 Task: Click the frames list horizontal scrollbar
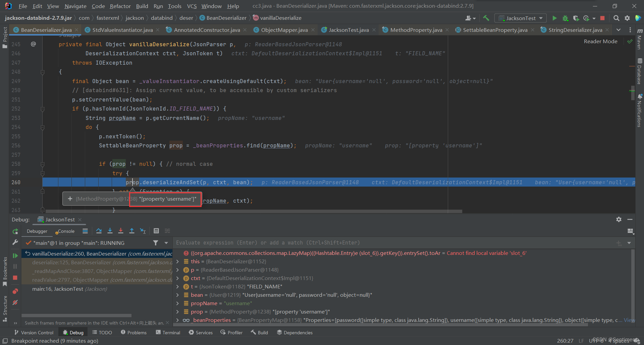[76, 316]
